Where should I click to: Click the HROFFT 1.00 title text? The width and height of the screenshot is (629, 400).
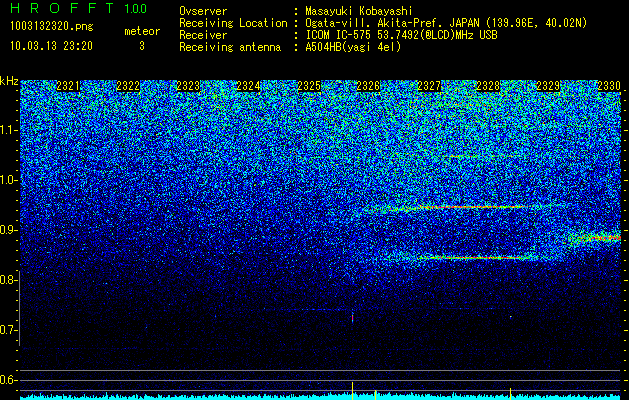[78, 8]
